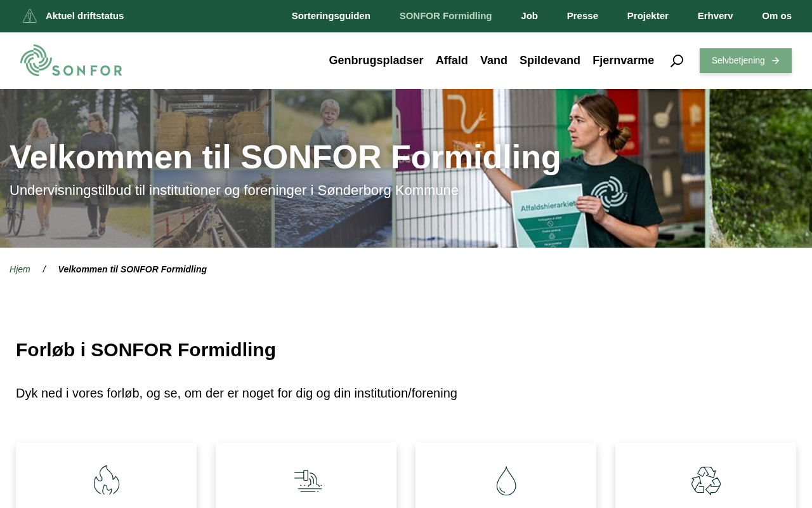Click the warning triangle icon beside Aktuel driftstatus
812x508 pixels.
pos(30,16)
